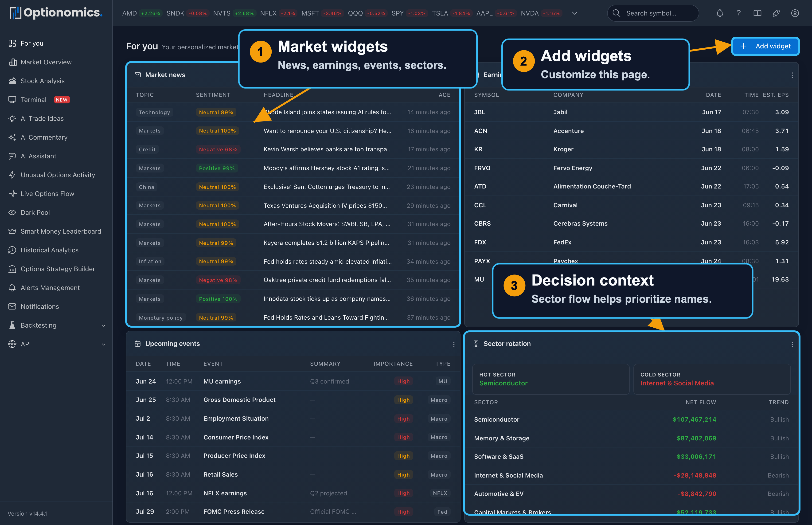Click the Gross Domestic Product event
Screen dimensions: 812x525
(240, 400)
